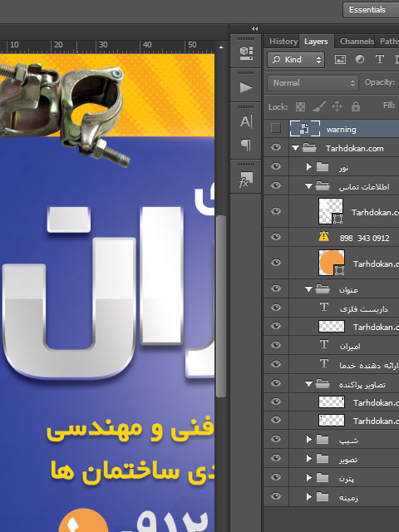399x532 pixels.
Task: Click folder icon of تصویر group
Action: pos(323,459)
